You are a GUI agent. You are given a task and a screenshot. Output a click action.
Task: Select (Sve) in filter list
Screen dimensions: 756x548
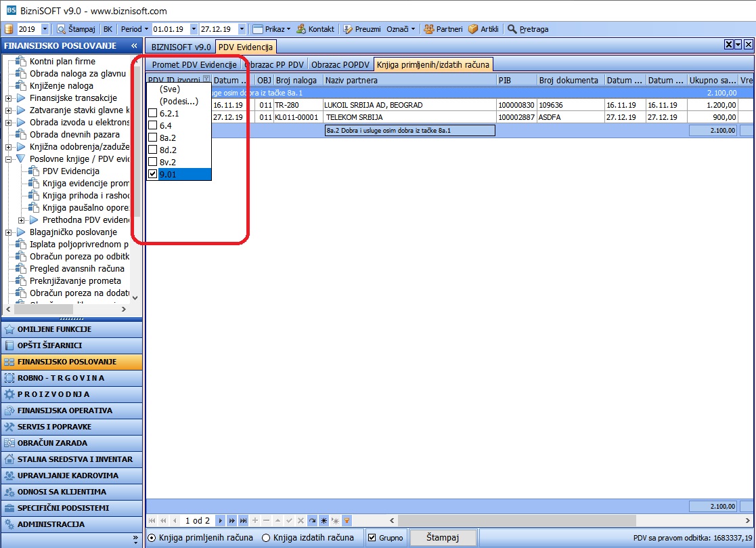coord(170,89)
